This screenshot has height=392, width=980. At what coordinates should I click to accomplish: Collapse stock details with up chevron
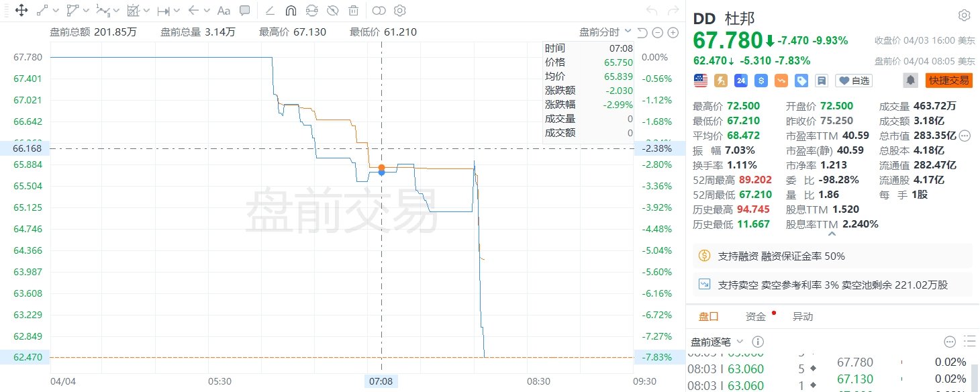[x=832, y=234]
